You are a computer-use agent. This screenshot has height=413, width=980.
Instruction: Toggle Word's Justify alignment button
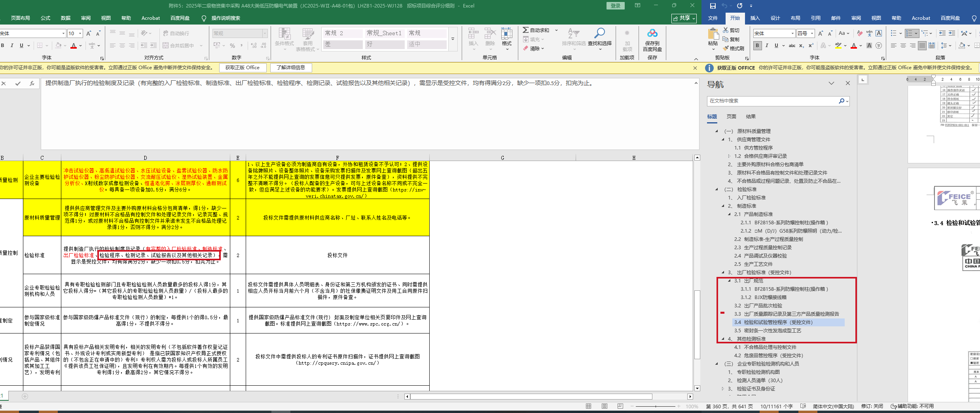922,45
